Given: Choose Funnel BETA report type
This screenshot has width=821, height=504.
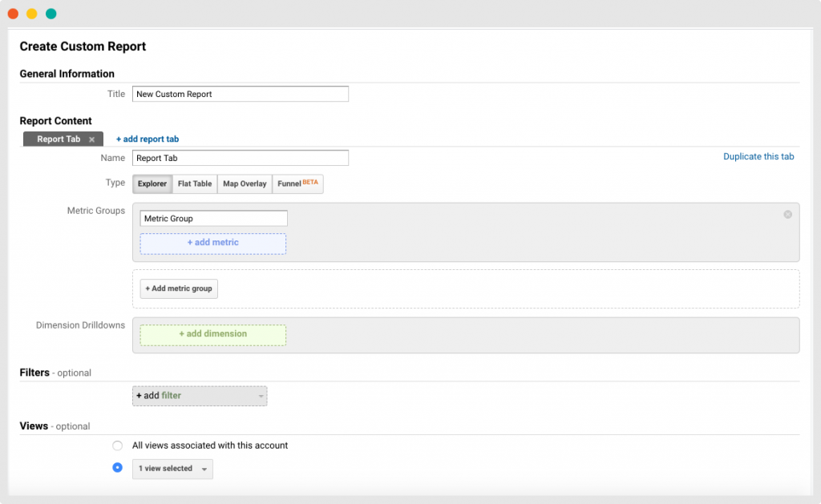Looking at the screenshot, I should [297, 183].
